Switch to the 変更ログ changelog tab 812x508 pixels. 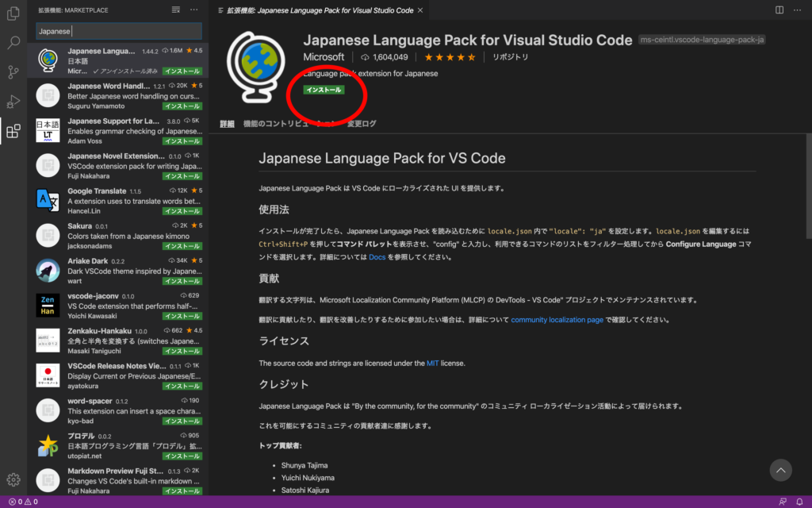[x=362, y=124]
